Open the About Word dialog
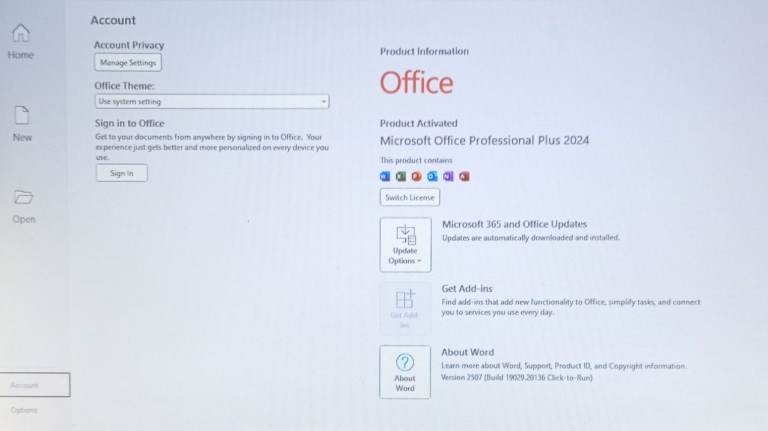768x431 pixels. [405, 372]
